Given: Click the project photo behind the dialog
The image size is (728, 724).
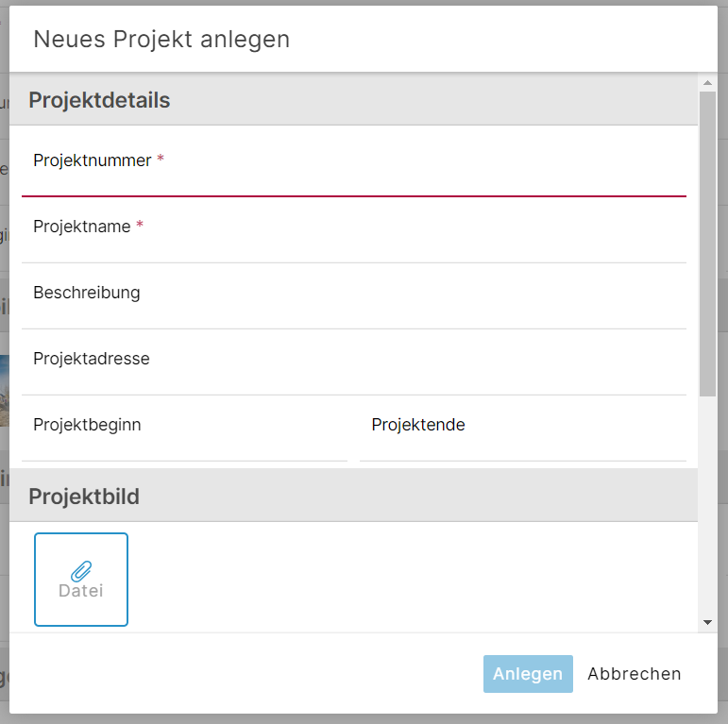Looking at the screenshot, I should pyautogui.click(x=4, y=391).
